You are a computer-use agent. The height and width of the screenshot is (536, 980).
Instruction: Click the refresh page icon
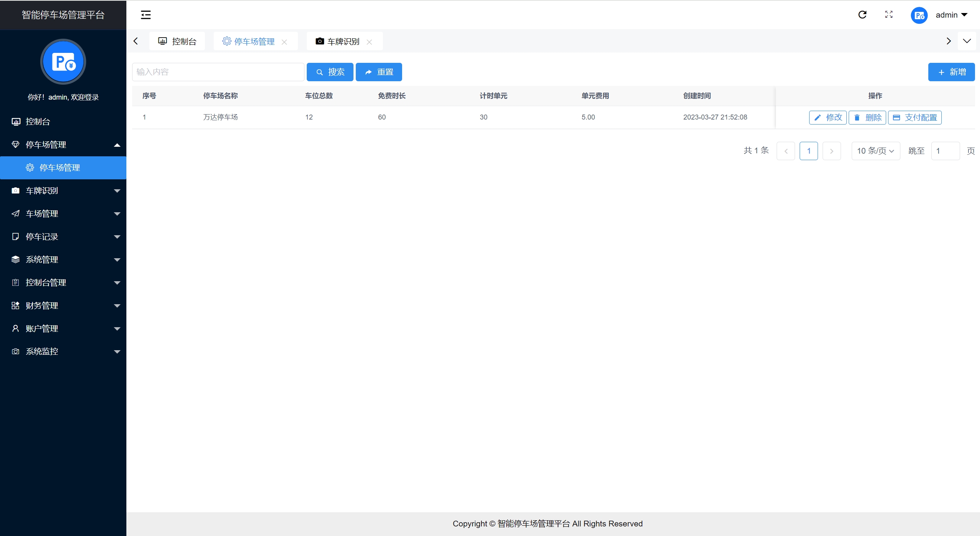pos(862,15)
